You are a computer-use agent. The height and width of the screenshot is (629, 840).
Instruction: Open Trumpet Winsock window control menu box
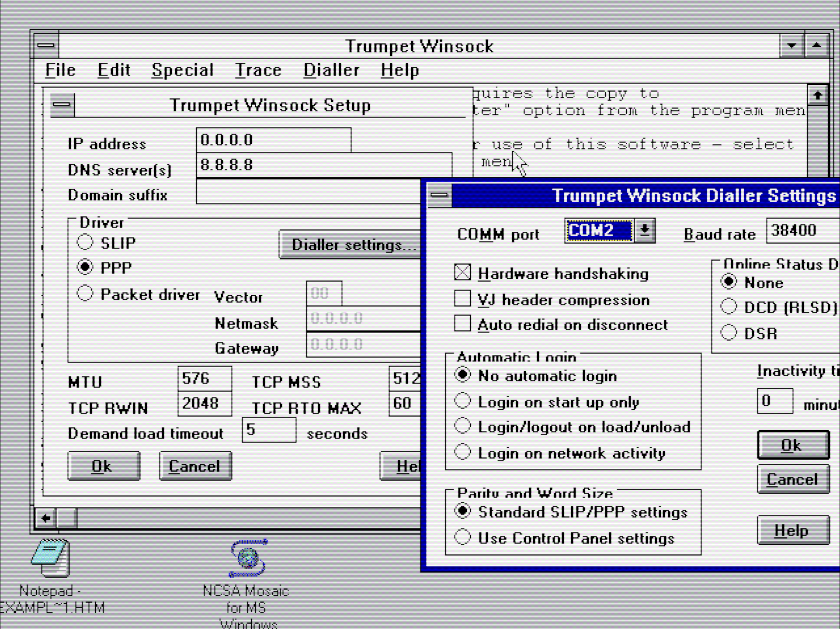click(46, 45)
